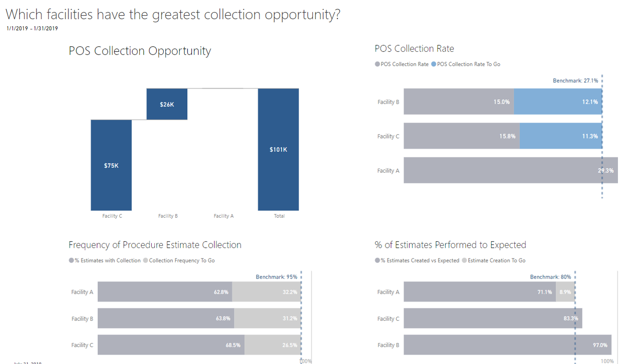Viewport: 642px width, 364px height.
Task: Click the POS Collection Rate grey legend dot
Action: tap(377, 64)
